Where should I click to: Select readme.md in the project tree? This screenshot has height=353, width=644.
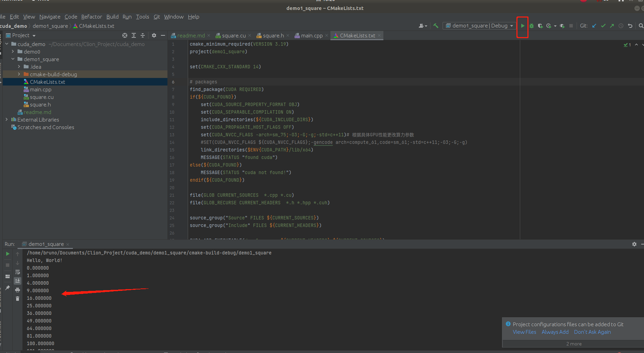(x=37, y=112)
